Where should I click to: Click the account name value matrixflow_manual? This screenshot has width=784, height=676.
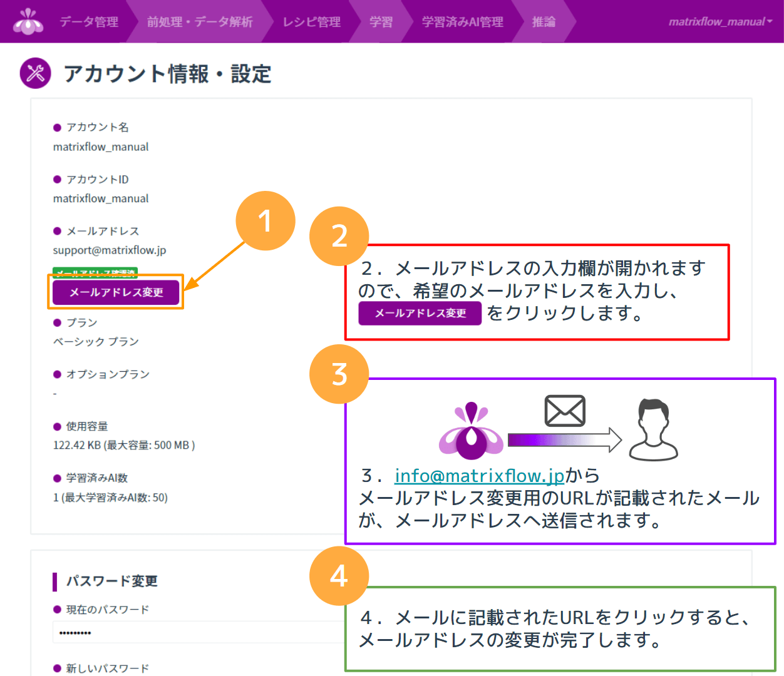[101, 147]
